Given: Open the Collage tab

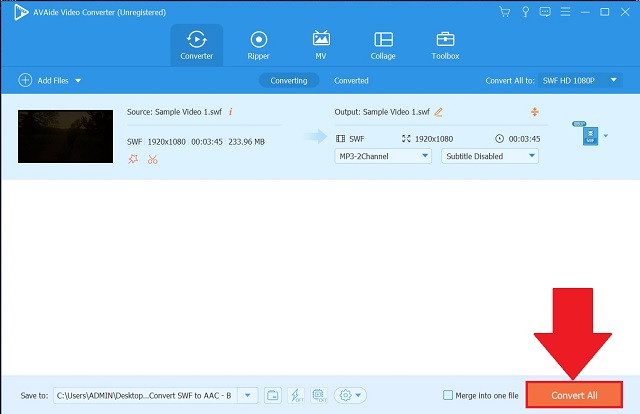Looking at the screenshot, I should 383,45.
